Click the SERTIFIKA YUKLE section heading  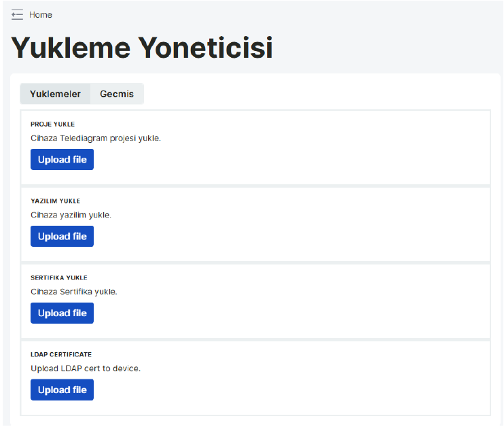click(x=59, y=277)
